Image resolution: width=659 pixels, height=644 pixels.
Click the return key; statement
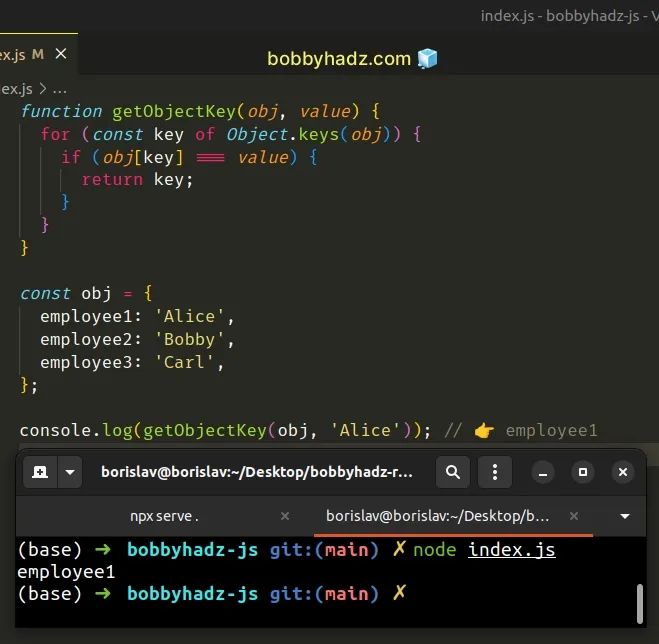pyautogui.click(x=137, y=180)
